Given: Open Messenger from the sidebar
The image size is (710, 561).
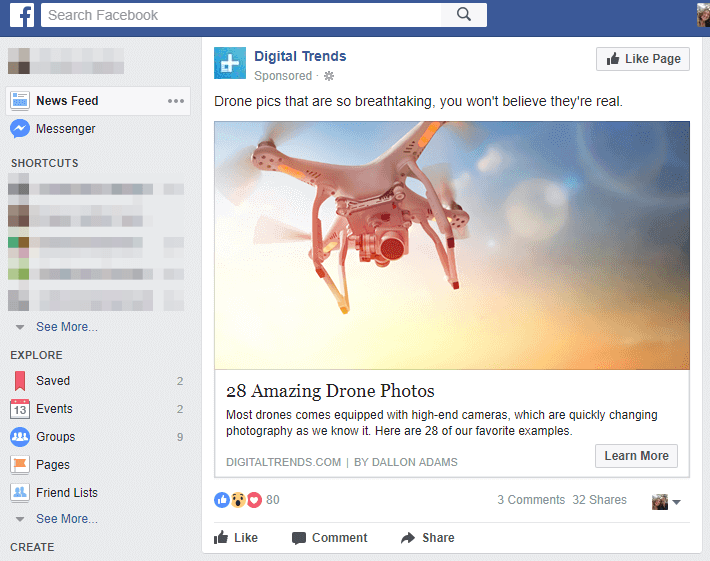Looking at the screenshot, I should click(66, 129).
